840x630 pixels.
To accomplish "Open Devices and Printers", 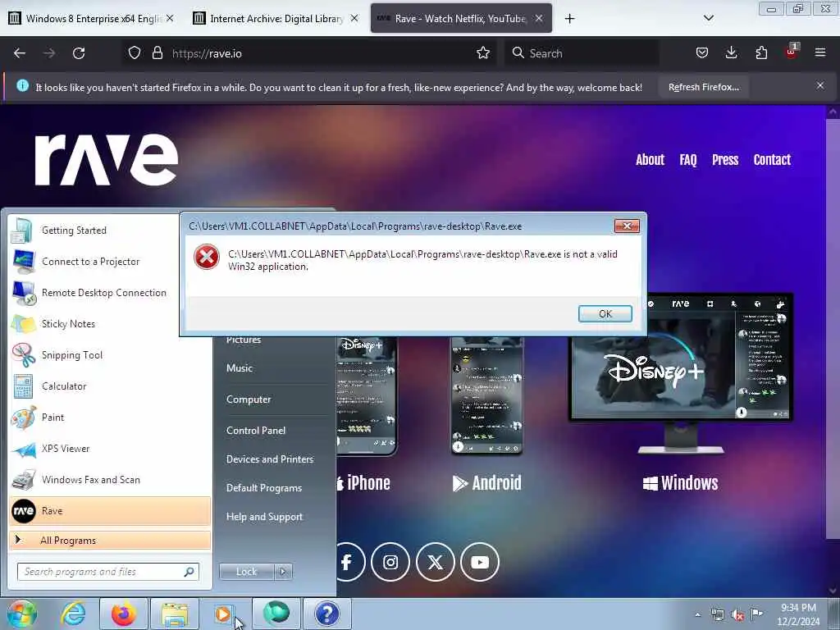I will click(x=269, y=459).
